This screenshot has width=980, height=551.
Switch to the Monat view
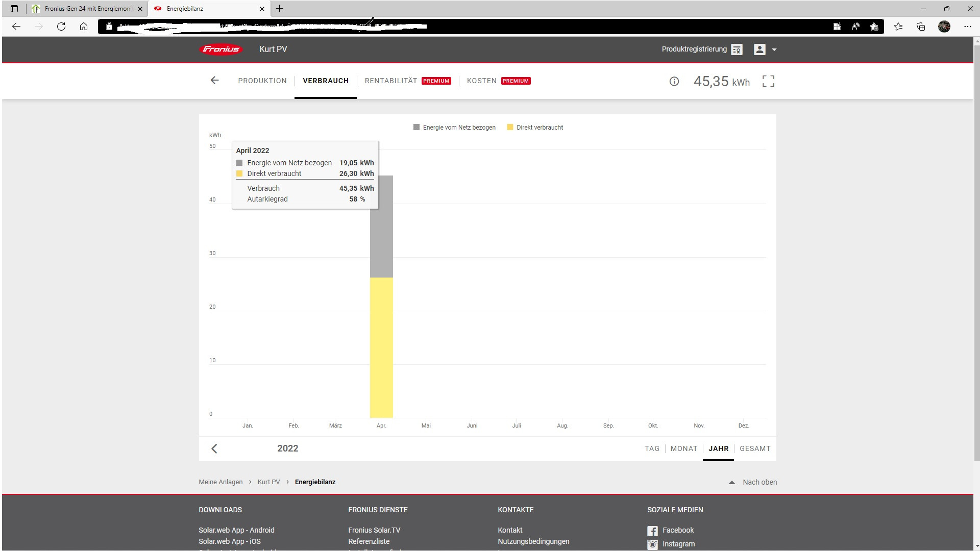click(x=683, y=449)
